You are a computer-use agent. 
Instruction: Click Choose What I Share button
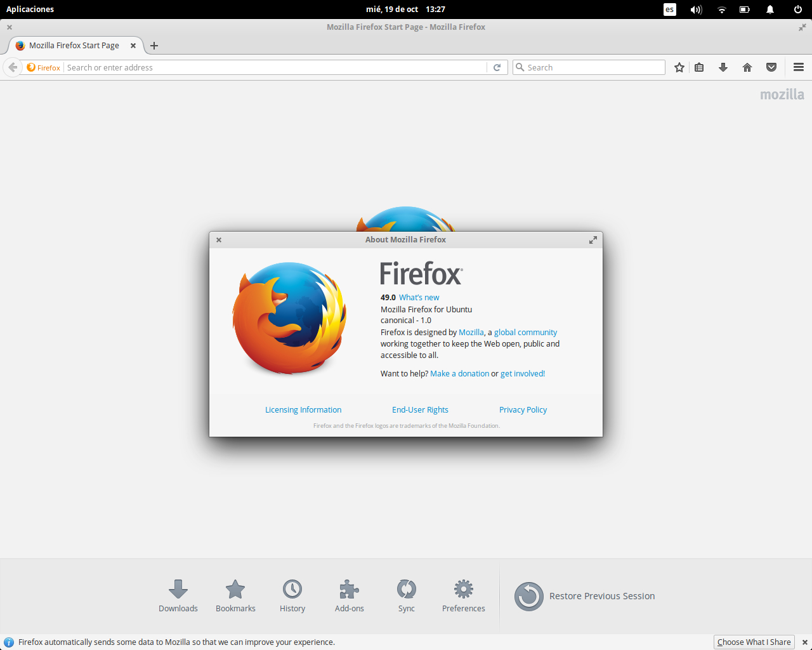click(754, 642)
